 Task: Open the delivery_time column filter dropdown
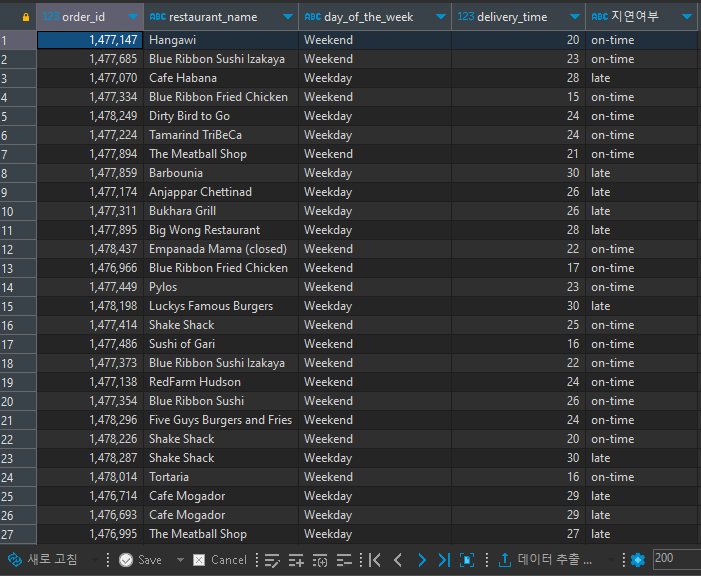tap(575, 17)
